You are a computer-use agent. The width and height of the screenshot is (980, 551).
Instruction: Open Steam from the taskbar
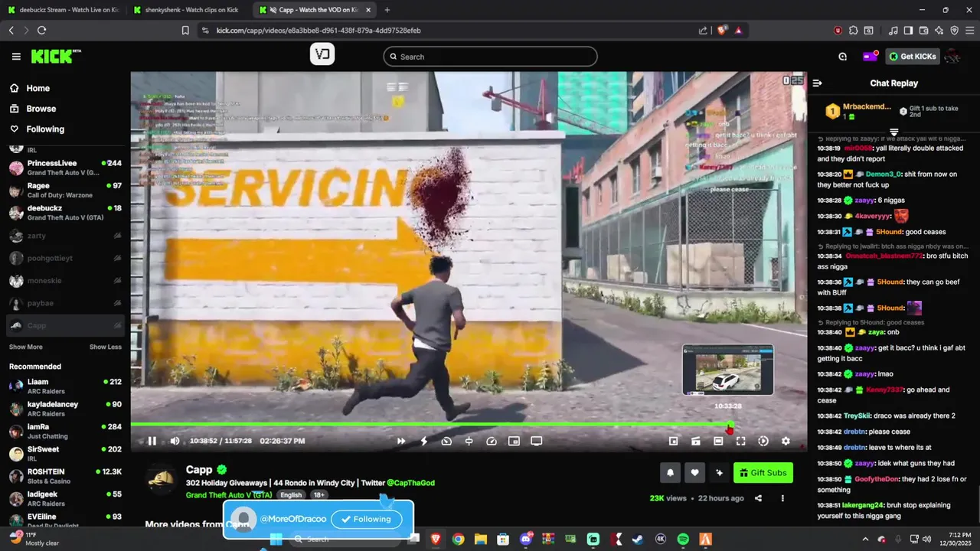pyautogui.click(x=638, y=540)
